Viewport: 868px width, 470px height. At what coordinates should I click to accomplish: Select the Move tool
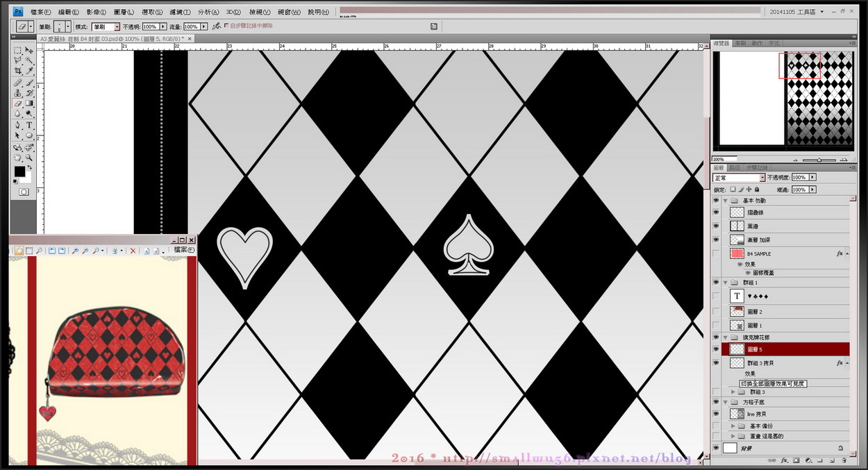pos(29,51)
